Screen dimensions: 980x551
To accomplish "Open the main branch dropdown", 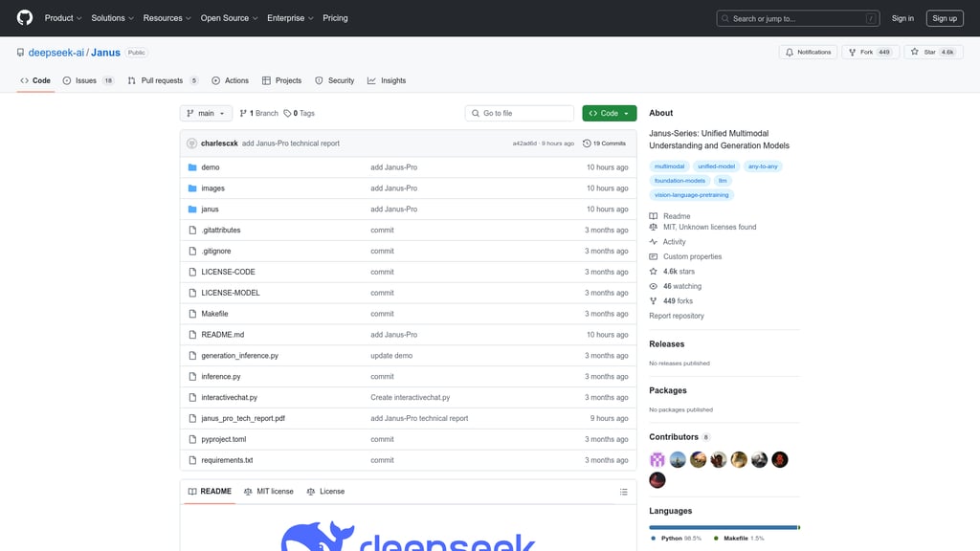I will (206, 113).
